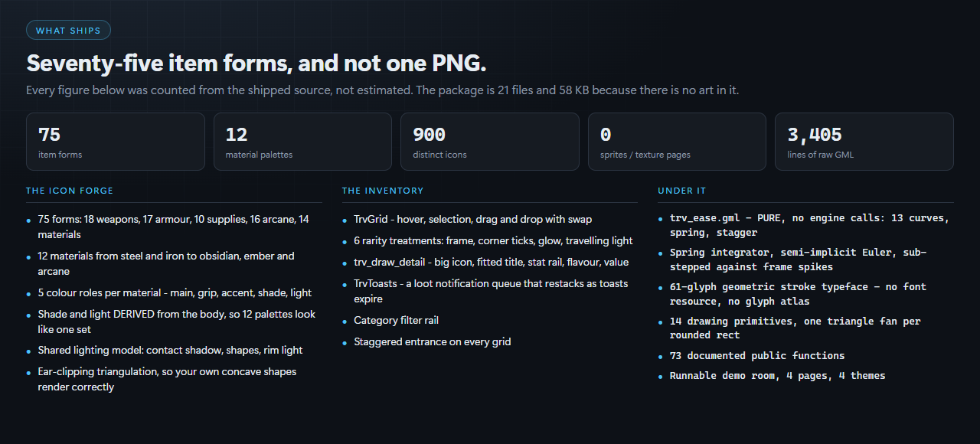
Task: Click THE ICON FORGE section heading
Action: [70, 191]
